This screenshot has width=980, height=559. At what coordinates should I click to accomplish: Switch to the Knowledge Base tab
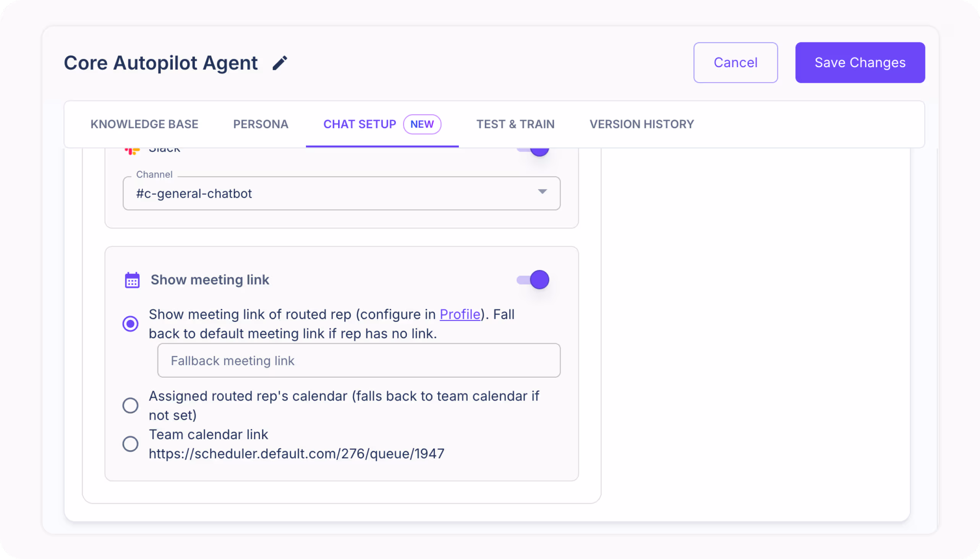pos(144,124)
